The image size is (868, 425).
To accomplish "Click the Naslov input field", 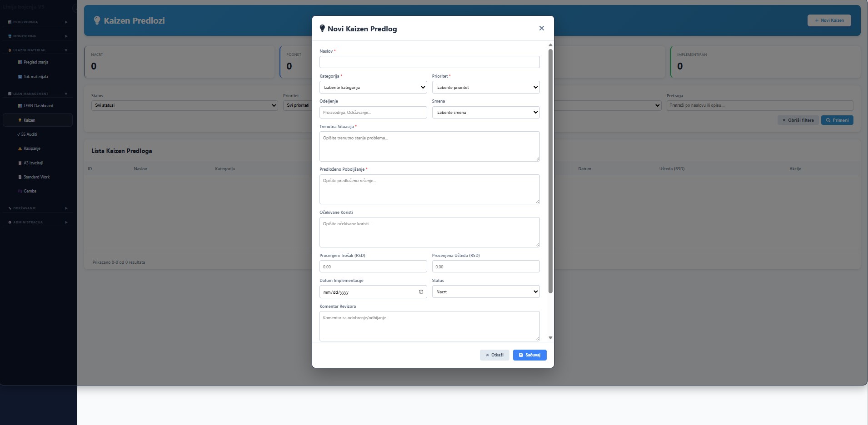I will point(429,62).
